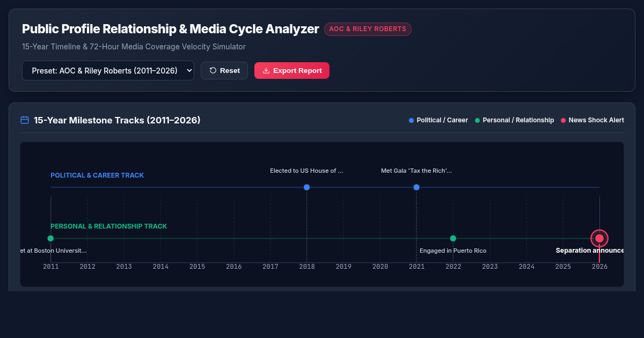Image resolution: width=644 pixels, height=338 pixels.
Task: Click the 2011 year tick label
Action: pos(51,267)
